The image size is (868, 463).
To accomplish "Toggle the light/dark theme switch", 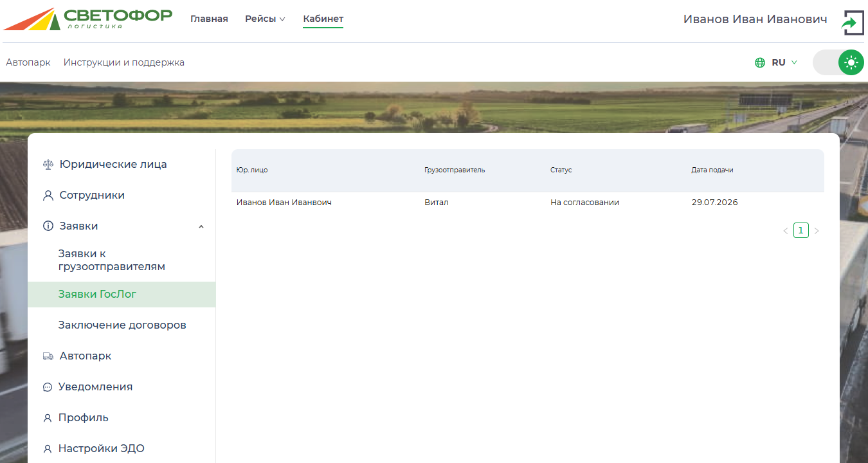I will (x=838, y=62).
